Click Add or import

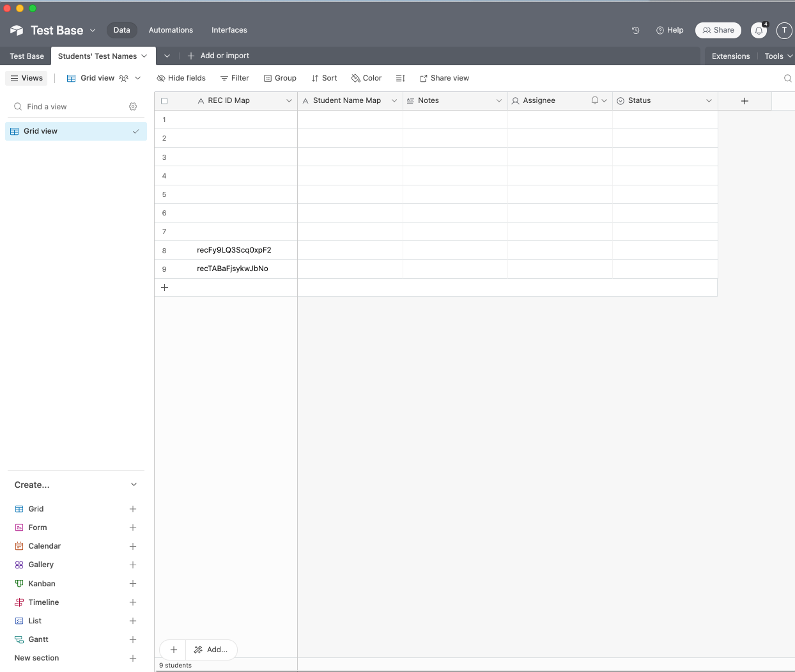[218, 56]
